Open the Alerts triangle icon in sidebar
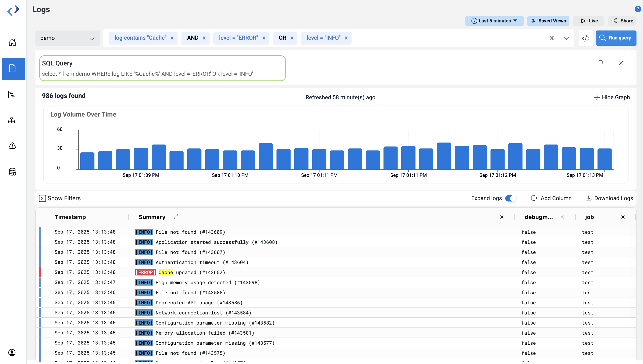Image resolution: width=643 pixels, height=364 pixels. click(x=12, y=146)
